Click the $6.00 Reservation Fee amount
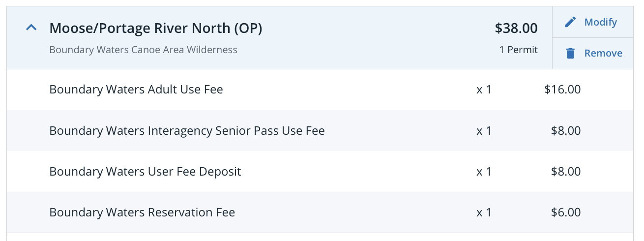644x241 pixels. coord(566,212)
